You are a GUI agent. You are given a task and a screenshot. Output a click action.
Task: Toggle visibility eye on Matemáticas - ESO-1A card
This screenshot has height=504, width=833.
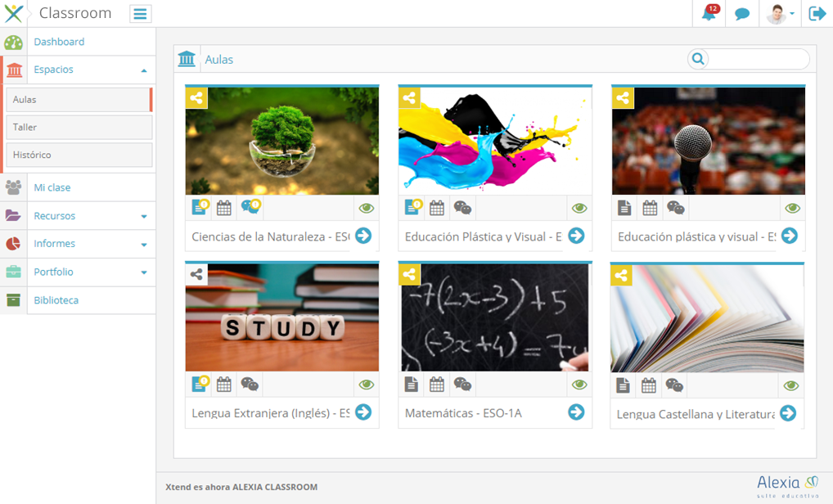pyautogui.click(x=579, y=385)
